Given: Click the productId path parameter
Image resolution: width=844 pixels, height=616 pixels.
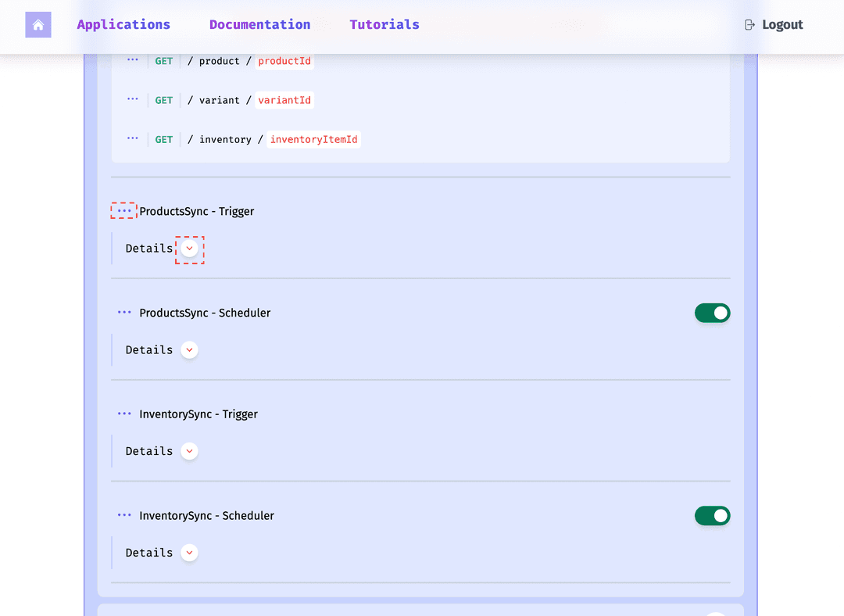Looking at the screenshot, I should [284, 61].
